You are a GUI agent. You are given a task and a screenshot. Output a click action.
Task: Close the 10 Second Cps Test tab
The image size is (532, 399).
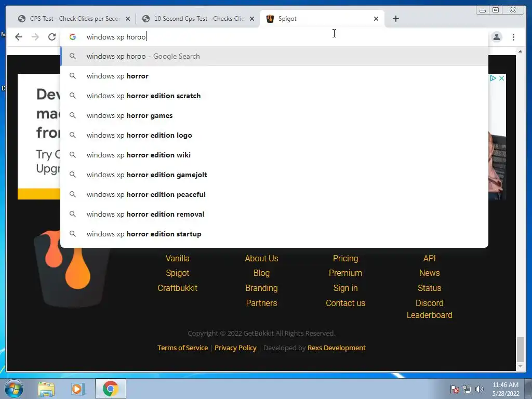click(252, 19)
